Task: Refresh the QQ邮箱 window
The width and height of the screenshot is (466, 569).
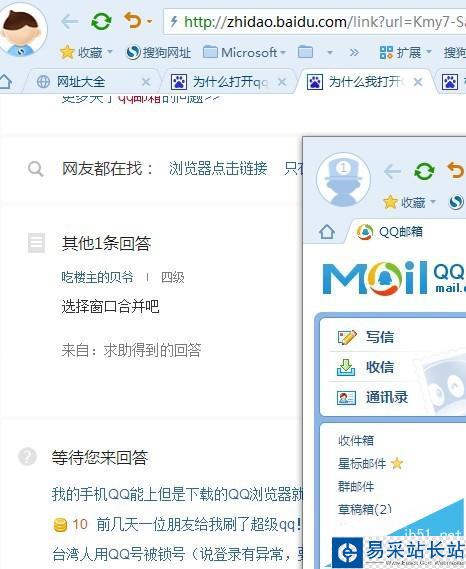Action: pos(424,171)
